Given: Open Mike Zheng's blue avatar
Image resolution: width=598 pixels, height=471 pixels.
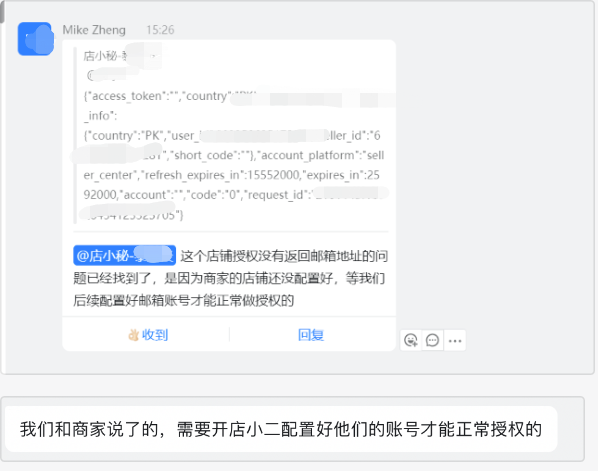Looking at the screenshot, I should 35,39.
